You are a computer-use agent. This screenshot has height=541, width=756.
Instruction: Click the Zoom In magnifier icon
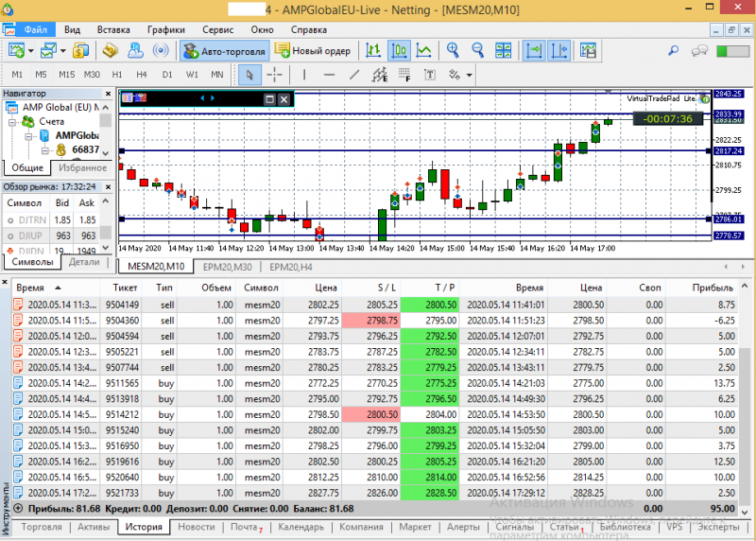pyautogui.click(x=454, y=50)
